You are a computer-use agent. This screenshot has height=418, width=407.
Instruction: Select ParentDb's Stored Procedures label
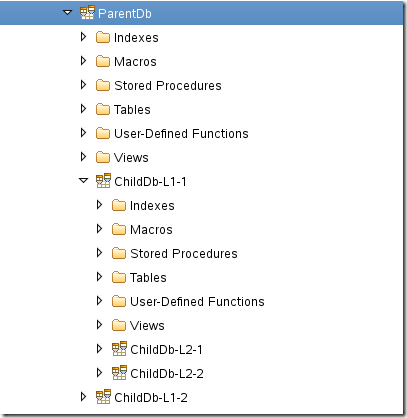click(x=168, y=85)
